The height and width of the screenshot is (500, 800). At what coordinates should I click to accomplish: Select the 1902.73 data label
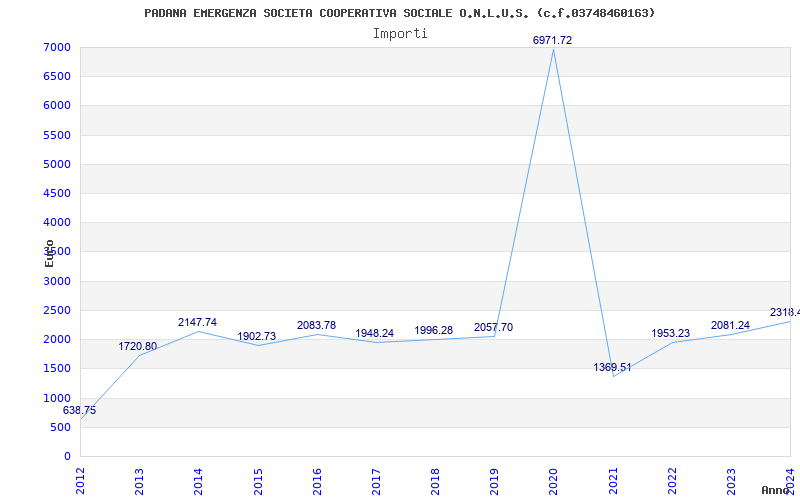(257, 337)
